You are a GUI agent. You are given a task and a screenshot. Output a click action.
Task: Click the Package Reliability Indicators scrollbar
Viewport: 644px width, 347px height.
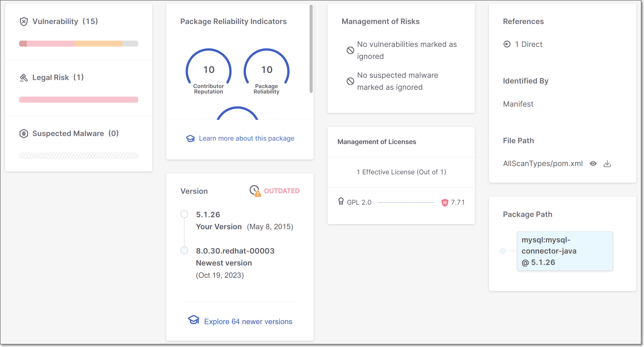tap(311, 49)
